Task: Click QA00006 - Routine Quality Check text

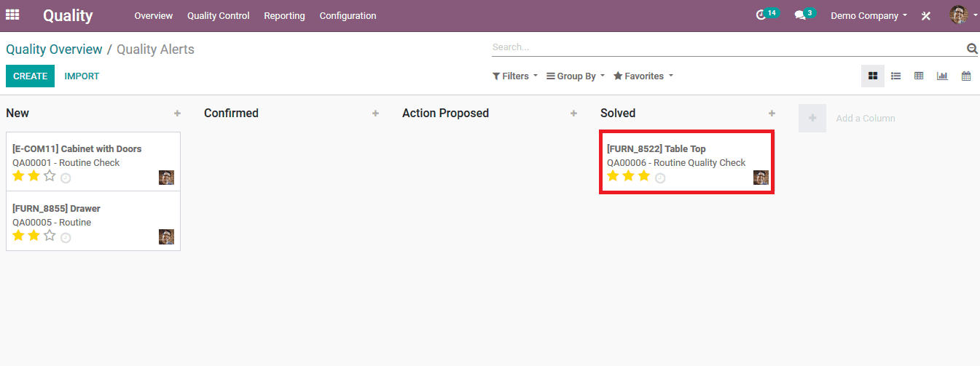Action: [x=676, y=163]
